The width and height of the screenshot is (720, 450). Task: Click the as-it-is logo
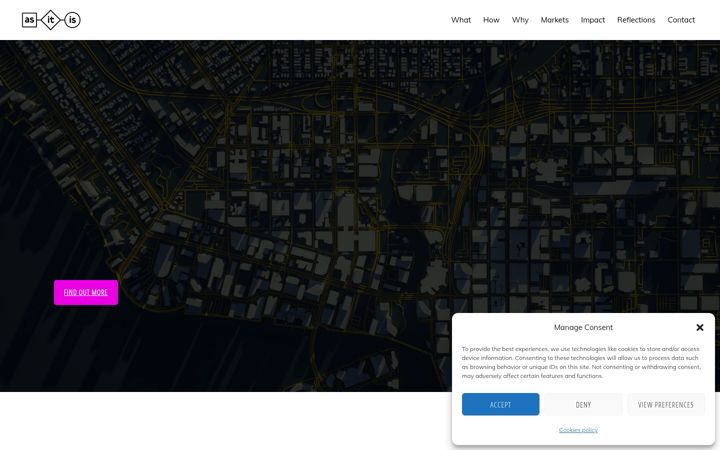pos(51,20)
